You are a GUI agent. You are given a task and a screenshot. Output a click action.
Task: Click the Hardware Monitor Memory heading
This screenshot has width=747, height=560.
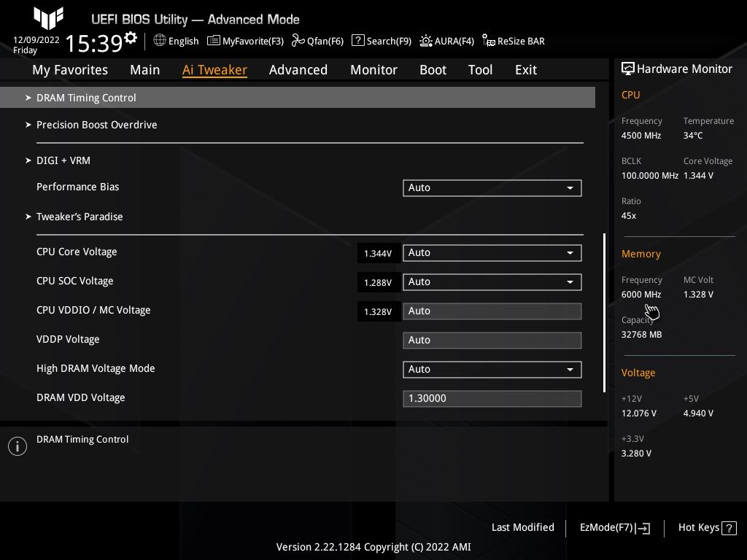pyautogui.click(x=640, y=254)
